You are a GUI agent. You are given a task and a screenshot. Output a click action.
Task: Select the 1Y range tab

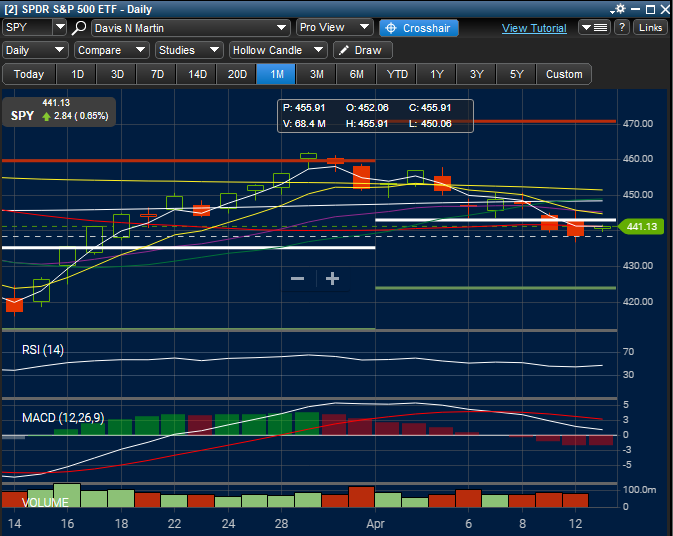[x=437, y=74]
